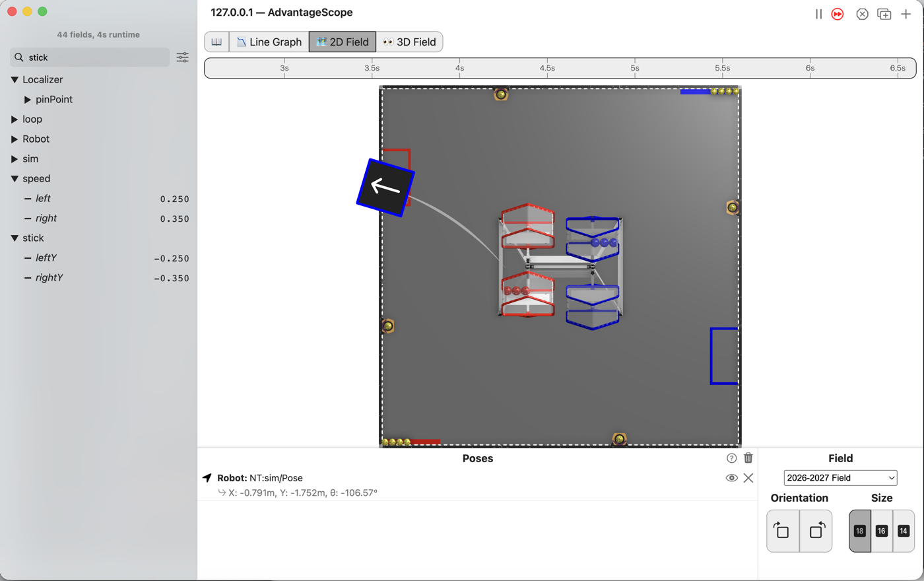Rotate field orientation clockwise
924x581 pixels.
tap(783, 530)
